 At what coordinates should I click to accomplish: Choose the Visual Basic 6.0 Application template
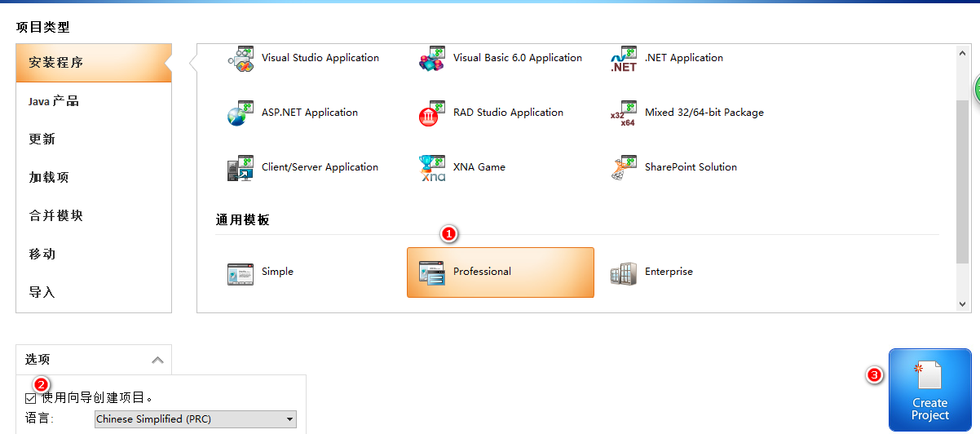pyautogui.click(x=432, y=59)
